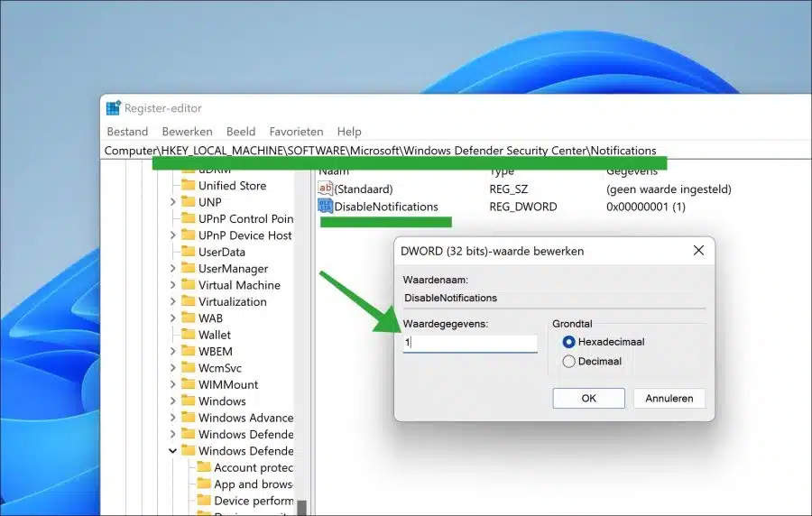The width and height of the screenshot is (812, 516).
Task: Select the WcmSvc folder icon
Action: click(x=189, y=367)
